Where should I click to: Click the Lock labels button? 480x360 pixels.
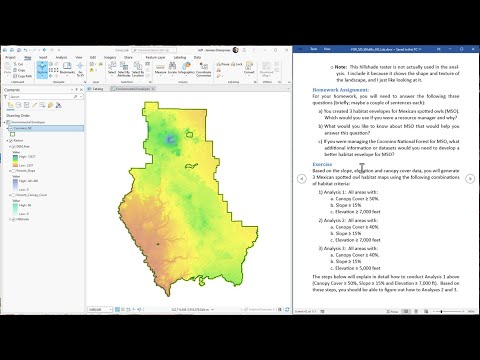237,64
